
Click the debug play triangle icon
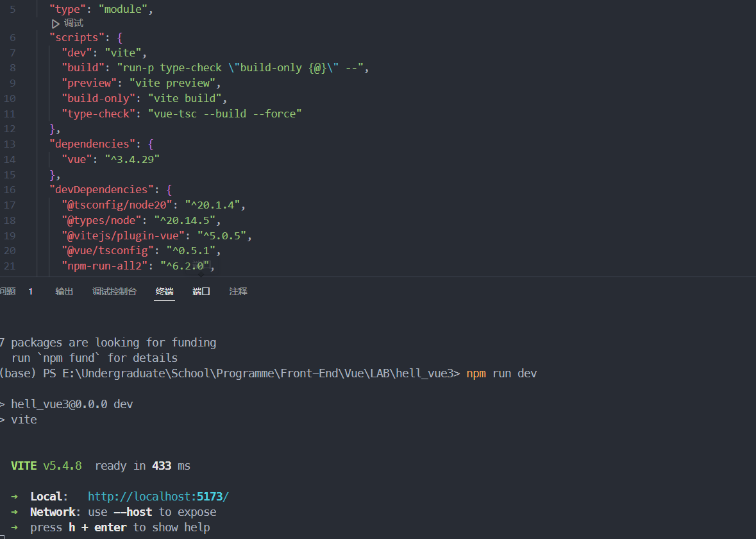(x=55, y=24)
